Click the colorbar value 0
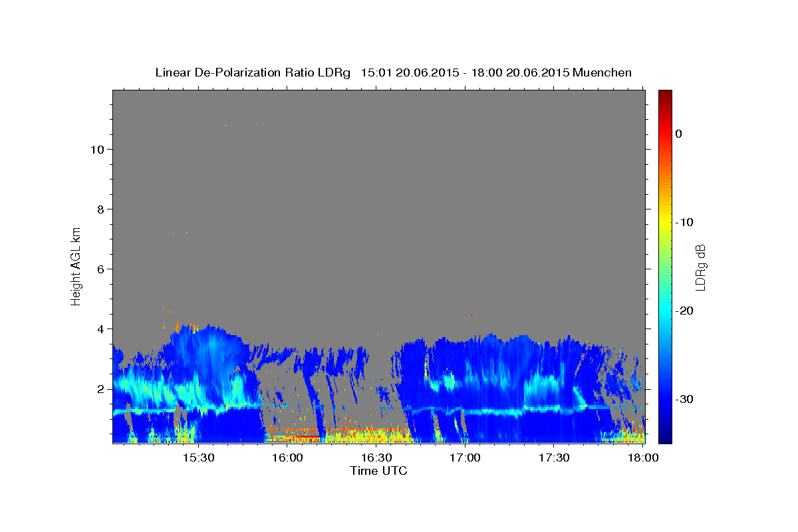 pyautogui.click(x=678, y=134)
